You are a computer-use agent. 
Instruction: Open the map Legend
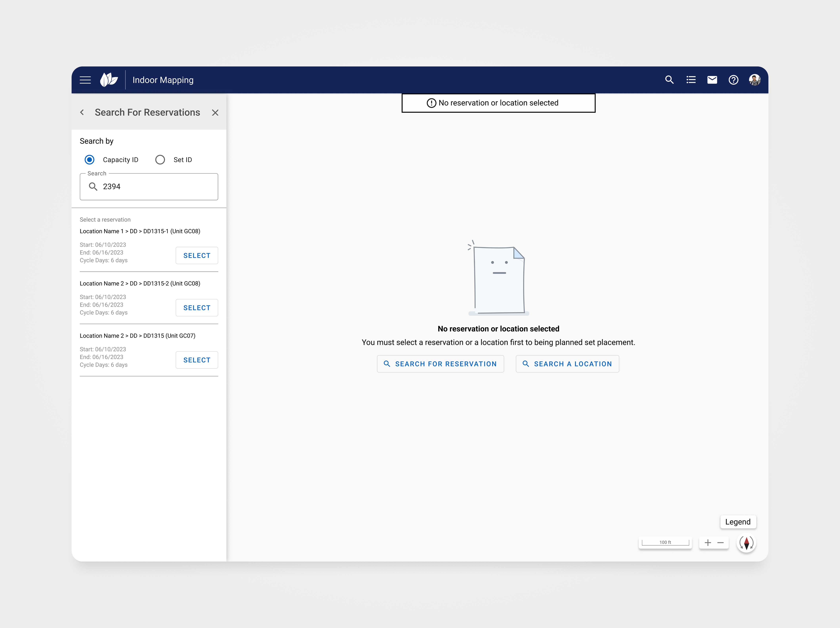pyautogui.click(x=738, y=522)
